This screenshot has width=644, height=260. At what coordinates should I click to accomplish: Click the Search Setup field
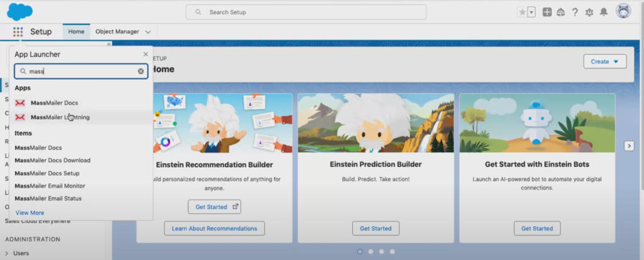[306, 12]
